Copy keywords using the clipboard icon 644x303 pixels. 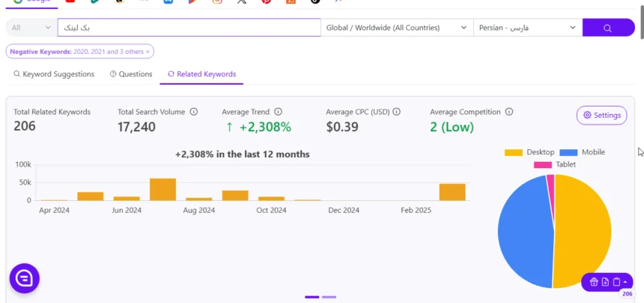[x=616, y=281]
